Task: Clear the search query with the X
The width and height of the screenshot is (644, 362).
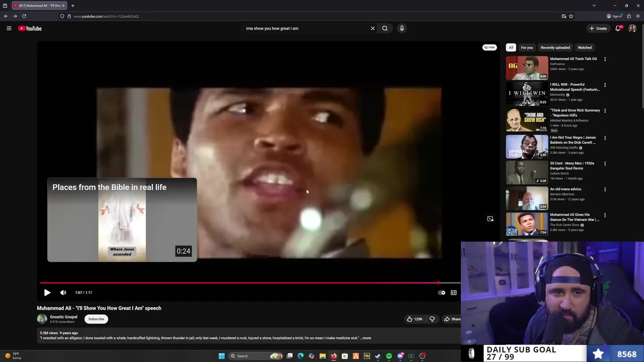Action: [373, 28]
